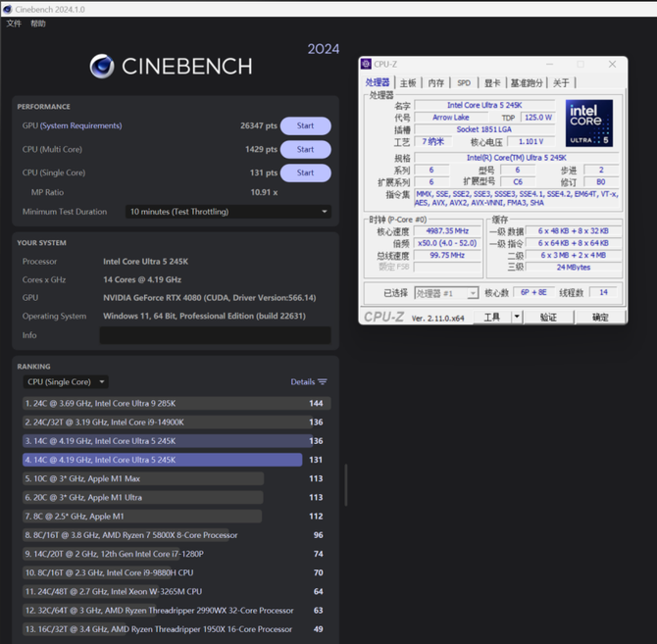
Task: Select ranking row Apple M1 Ultra
Action: (177, 497)
